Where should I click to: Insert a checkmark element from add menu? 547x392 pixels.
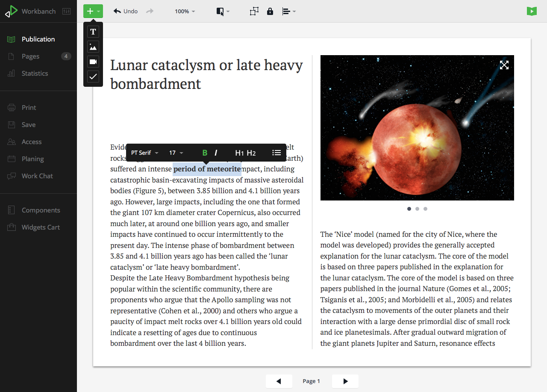pyautogui.click(x=93, y=77)
